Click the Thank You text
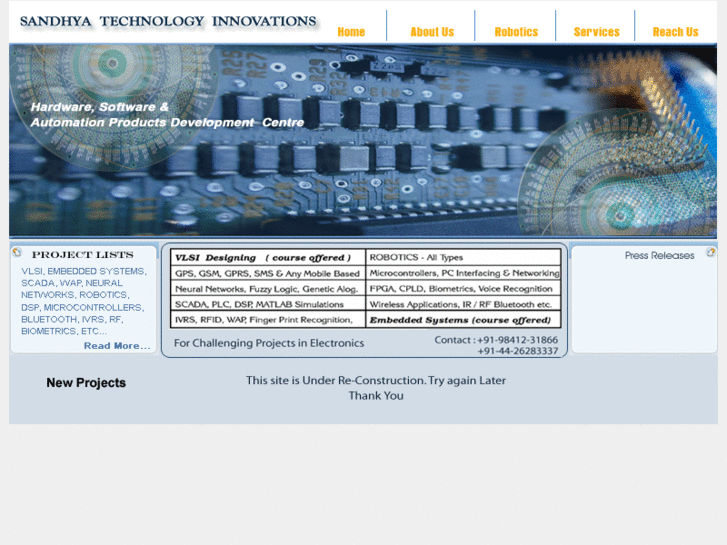This screenshot has height=545, width=727. 376,396
